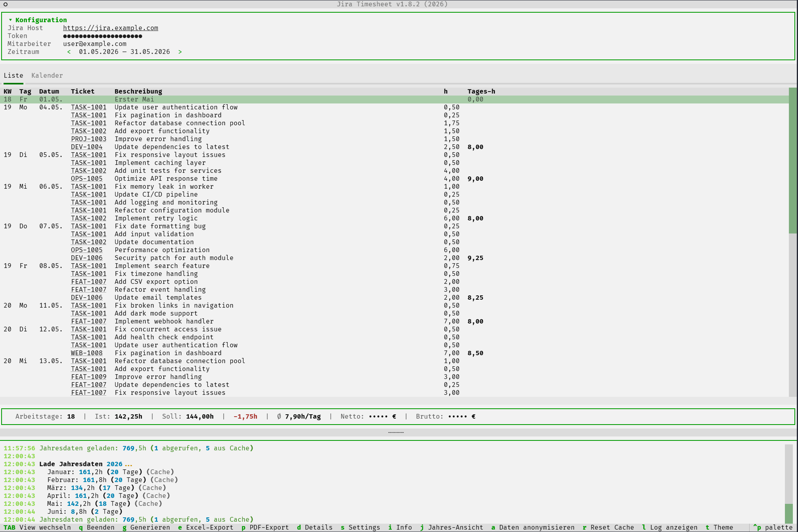Click the log entry for Januar 161,2h
This screenshot has height=532, width=798.
coord(111,472)
